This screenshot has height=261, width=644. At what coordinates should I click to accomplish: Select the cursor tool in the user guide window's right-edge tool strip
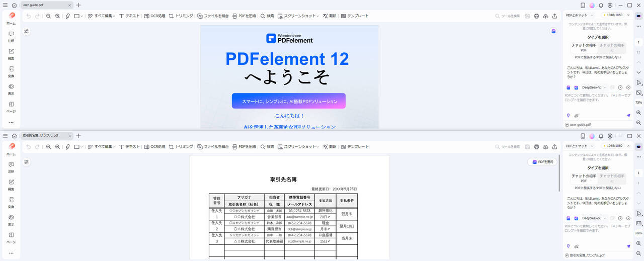[638, 82]
